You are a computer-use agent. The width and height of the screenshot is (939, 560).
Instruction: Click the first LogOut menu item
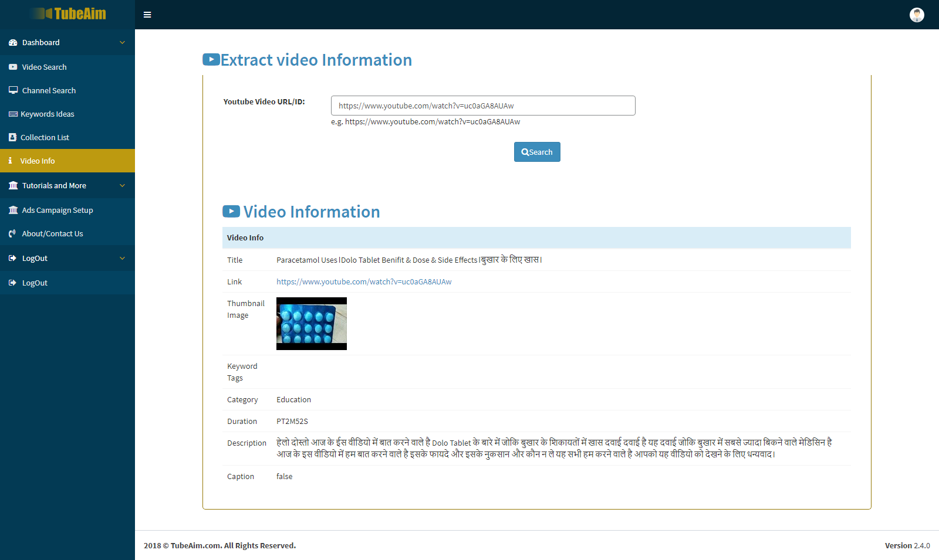67,258
